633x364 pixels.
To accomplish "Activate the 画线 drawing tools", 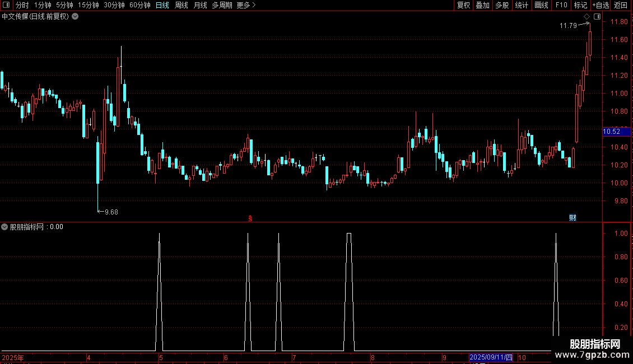I will pyautogui.click(x=541, y=5).
